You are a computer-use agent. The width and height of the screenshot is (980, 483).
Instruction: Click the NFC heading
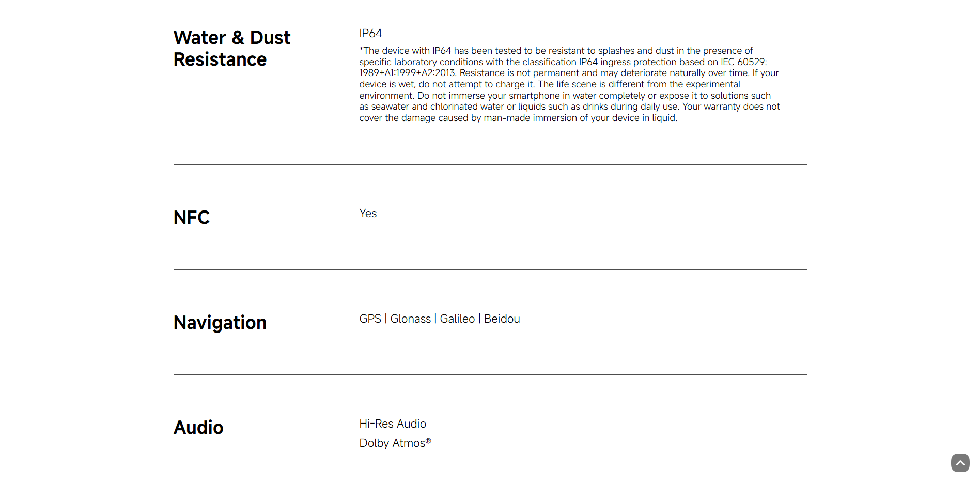pos(192,218)
